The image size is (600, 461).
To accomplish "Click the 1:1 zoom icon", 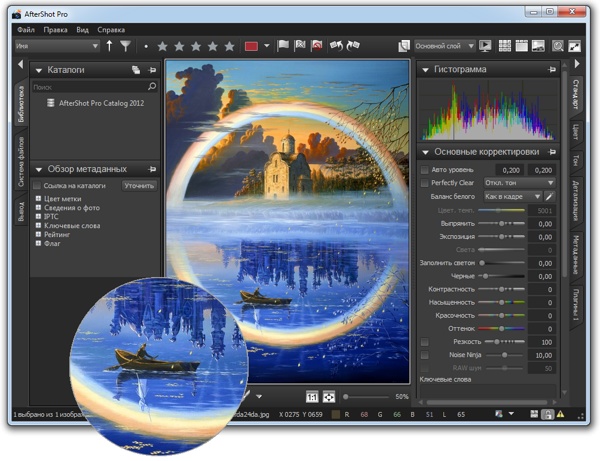I will [311, 397].
